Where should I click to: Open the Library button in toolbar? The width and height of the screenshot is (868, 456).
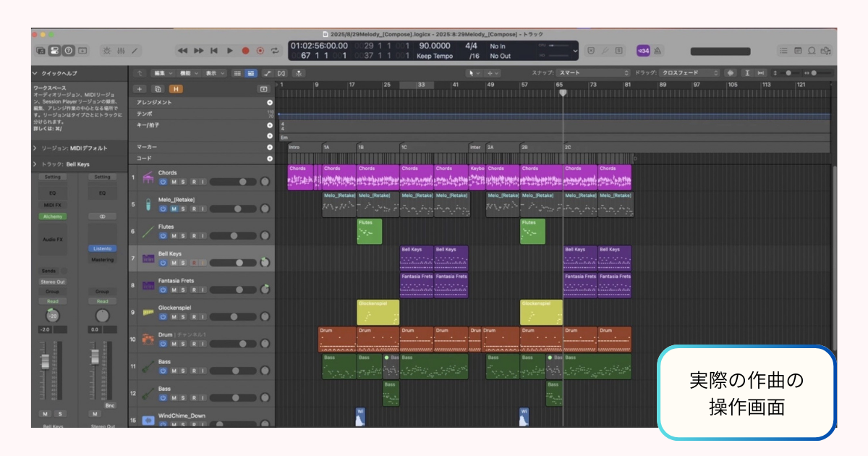(x=41, y=51)
